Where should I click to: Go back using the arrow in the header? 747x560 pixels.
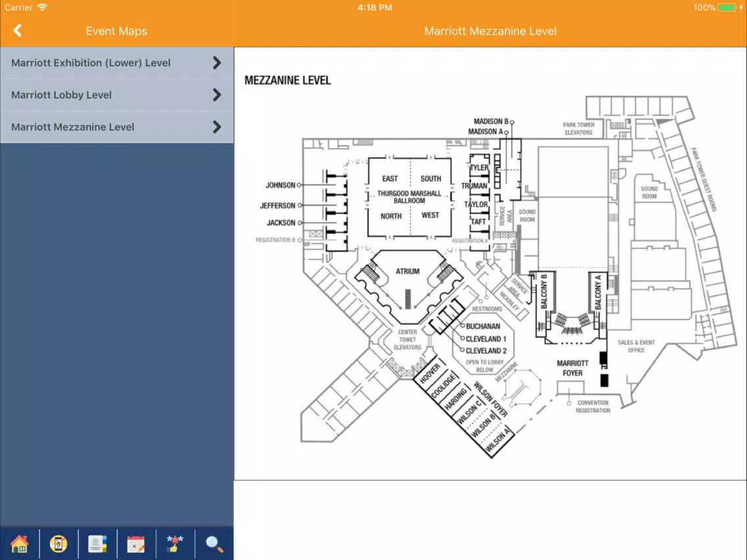point(18,31)
